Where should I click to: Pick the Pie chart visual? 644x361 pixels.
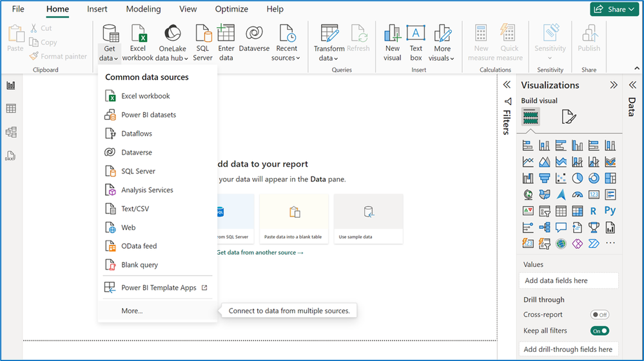point(578,178)
